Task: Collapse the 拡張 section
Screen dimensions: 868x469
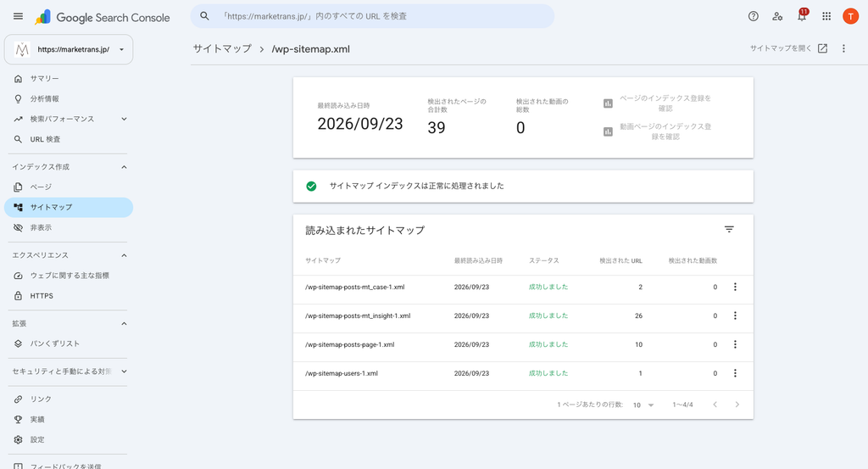Action: [x=124, y=323]
